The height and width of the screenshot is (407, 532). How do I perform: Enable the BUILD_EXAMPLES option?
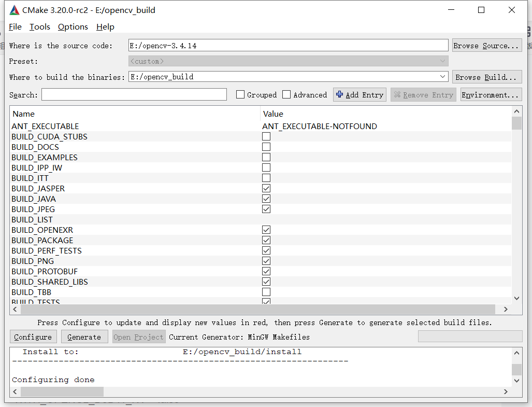266,157
